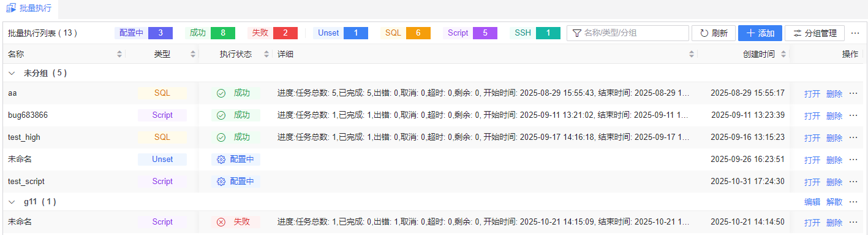Delete the aa task via 删除

(x=834, y=94)
